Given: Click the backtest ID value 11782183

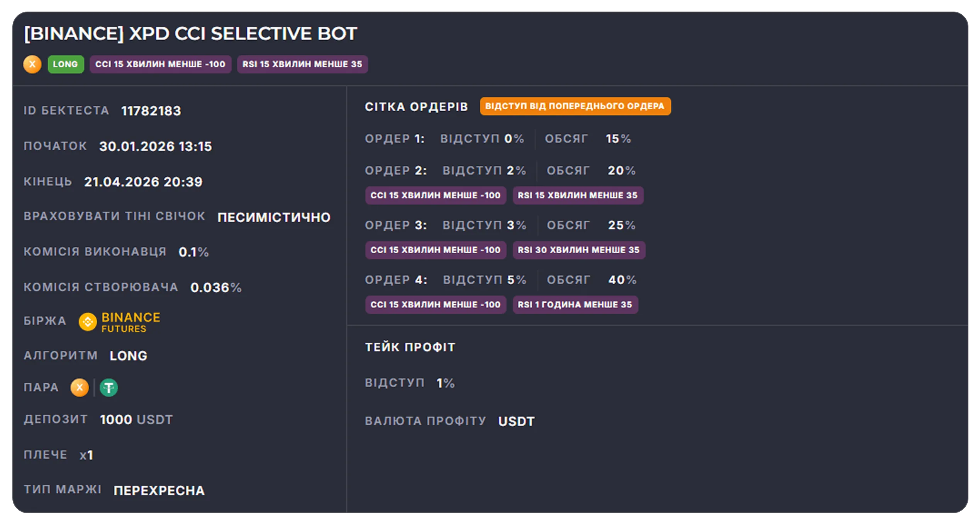Looking at the screenshot, I should (151, 111).
